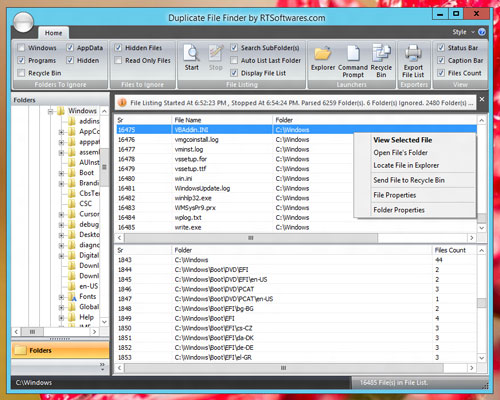Switch to the Home ribbon tab
The height and width of the screenshot is (400, 500).
pos(53,33)
